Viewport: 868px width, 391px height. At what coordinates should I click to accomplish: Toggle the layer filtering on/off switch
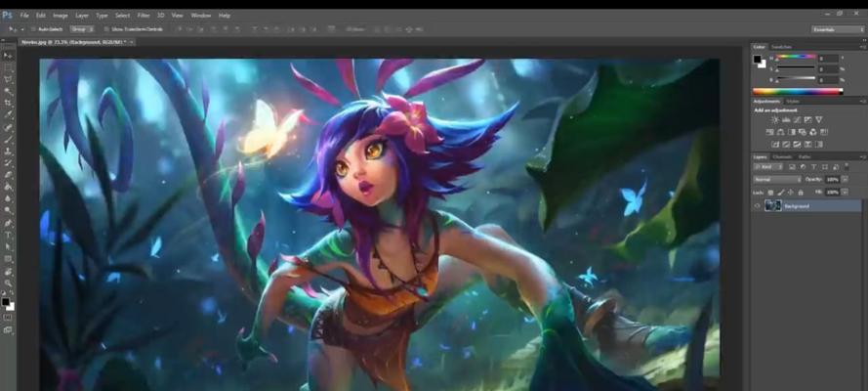tap(847, 167)
